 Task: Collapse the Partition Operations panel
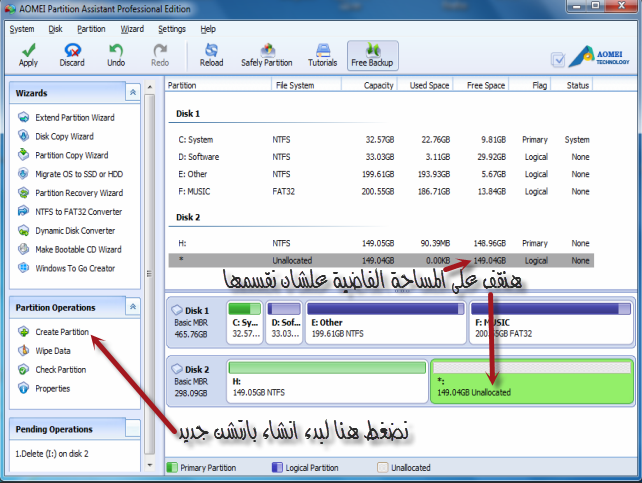(x=133, y=307)
